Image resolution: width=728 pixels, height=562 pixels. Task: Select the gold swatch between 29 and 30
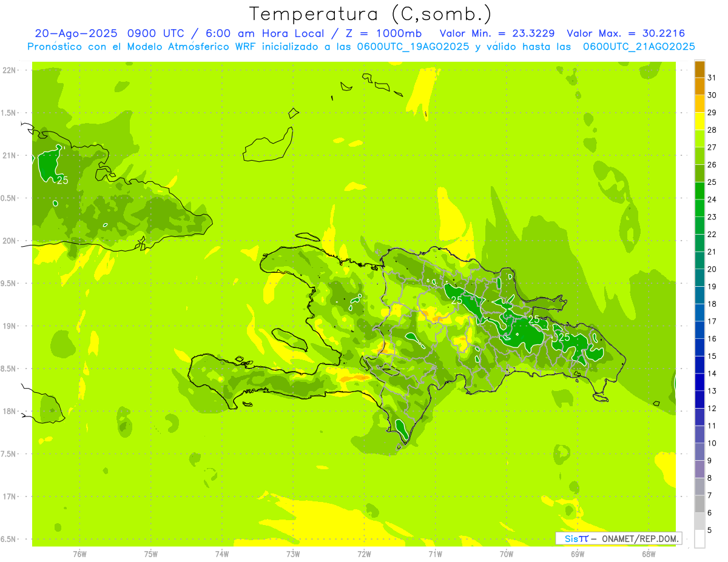click(699, 104)
